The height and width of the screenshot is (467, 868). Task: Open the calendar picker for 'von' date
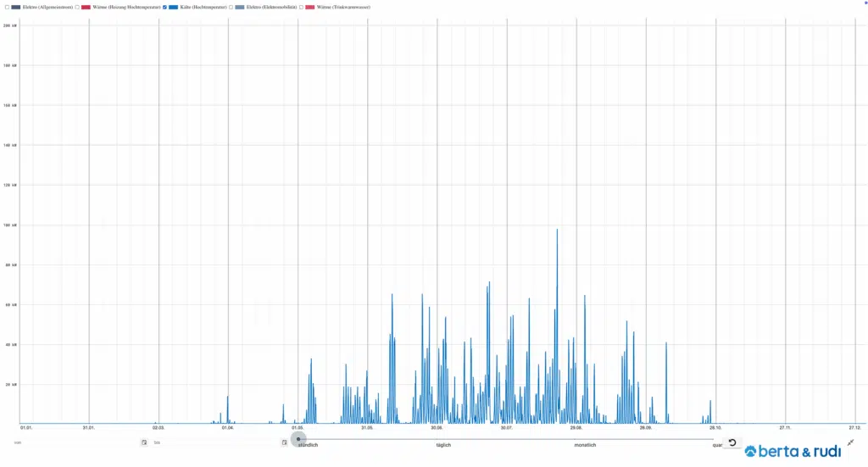[x=144, y=442]
